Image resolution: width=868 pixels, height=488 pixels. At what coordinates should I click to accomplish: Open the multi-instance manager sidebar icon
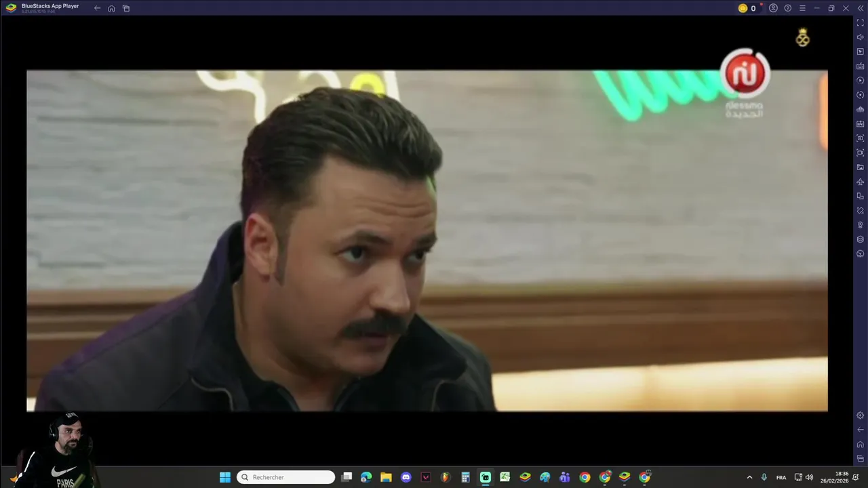tap(860, 109)
